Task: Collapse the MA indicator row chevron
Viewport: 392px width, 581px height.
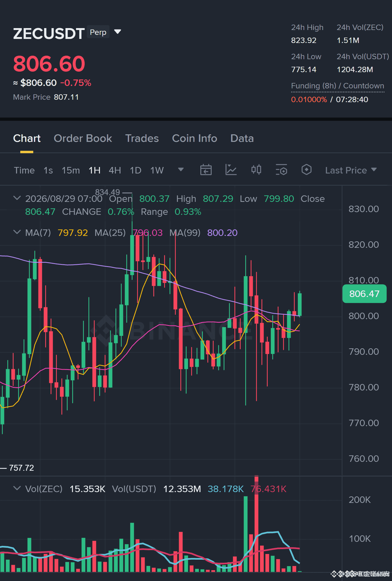Action: 17,232
